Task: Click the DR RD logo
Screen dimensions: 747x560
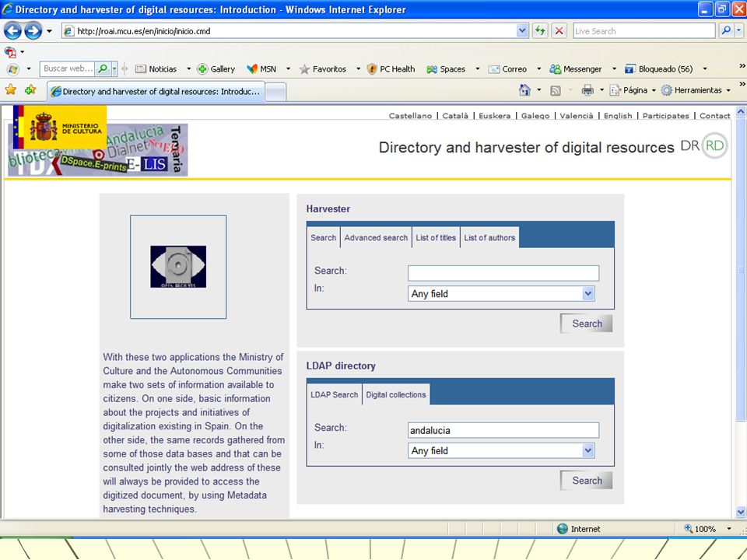Action: coord(704,145)
